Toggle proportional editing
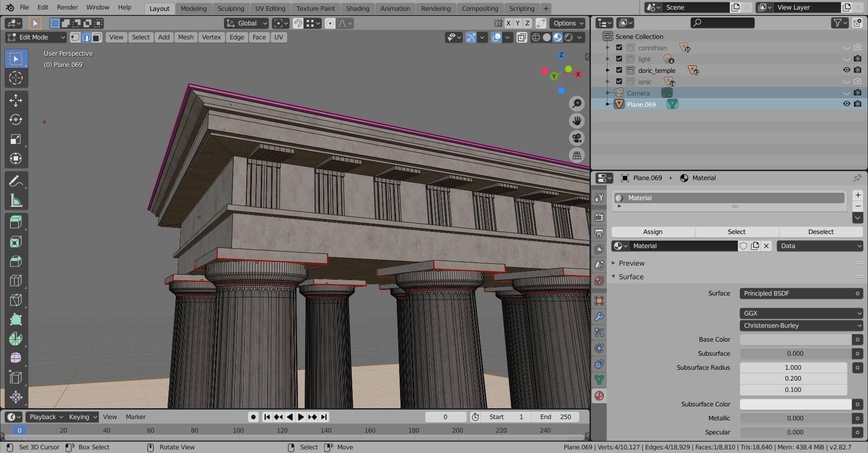This screenshot has width=868, height=453. coord(330,23)
